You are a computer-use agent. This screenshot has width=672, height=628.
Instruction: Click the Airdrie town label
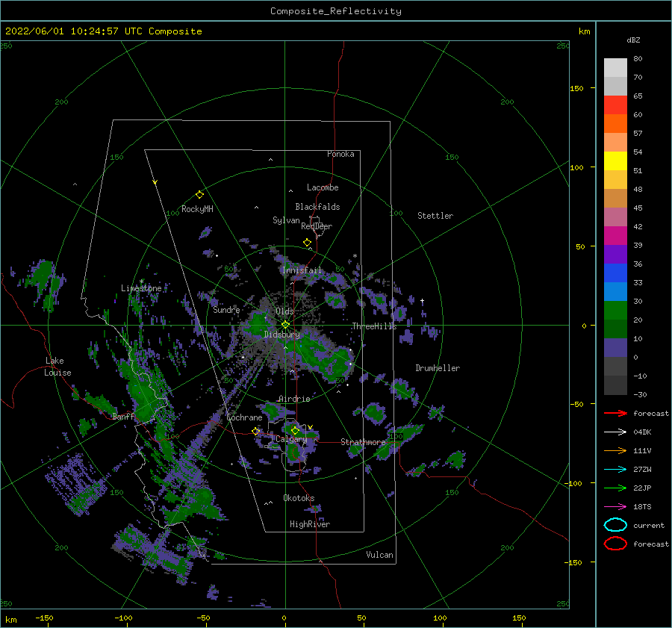tap(294, 399)
